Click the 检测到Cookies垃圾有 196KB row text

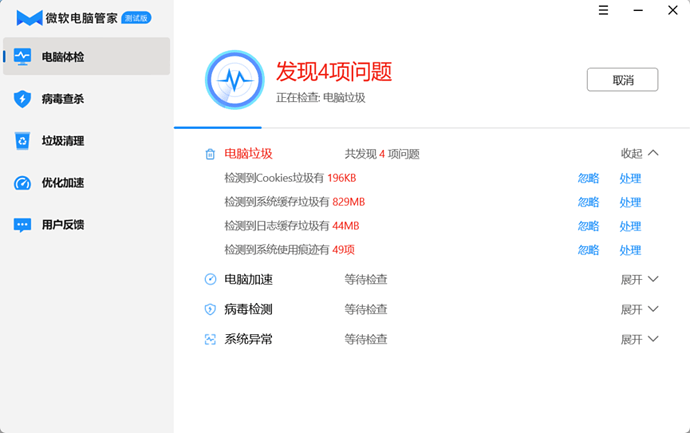tap(290, 178)
